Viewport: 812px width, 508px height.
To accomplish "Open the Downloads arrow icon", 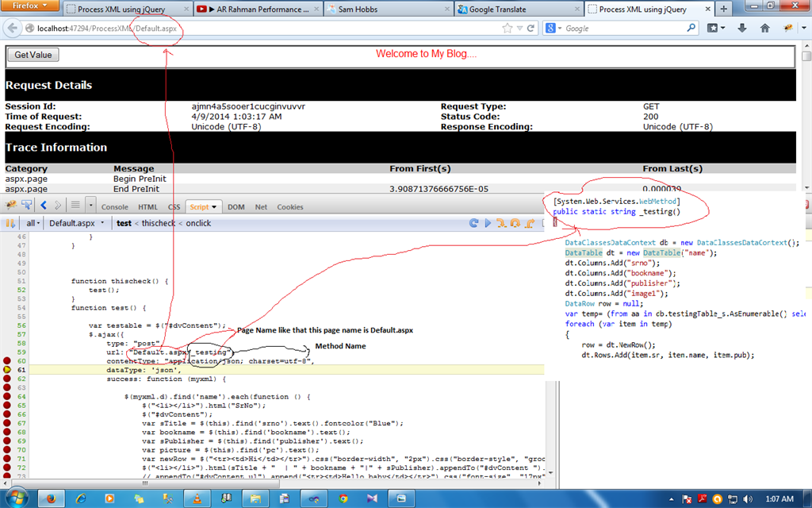I will click(741, 28).
